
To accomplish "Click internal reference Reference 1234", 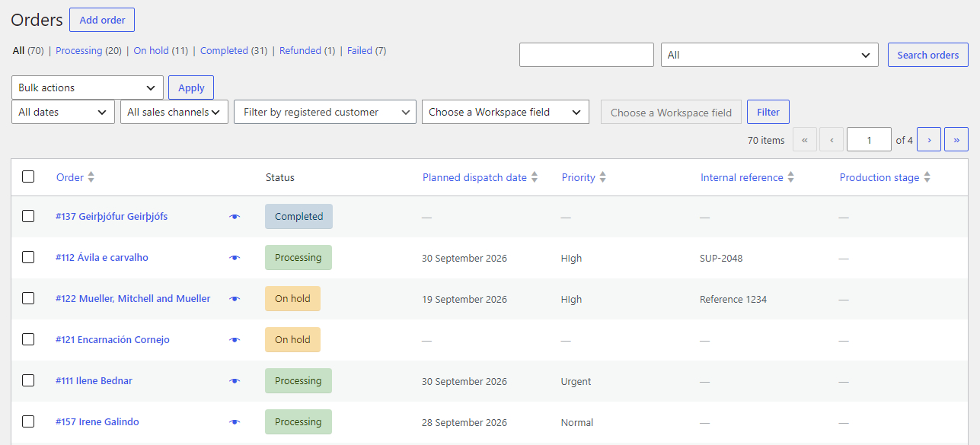I will [x=733, y=300].
